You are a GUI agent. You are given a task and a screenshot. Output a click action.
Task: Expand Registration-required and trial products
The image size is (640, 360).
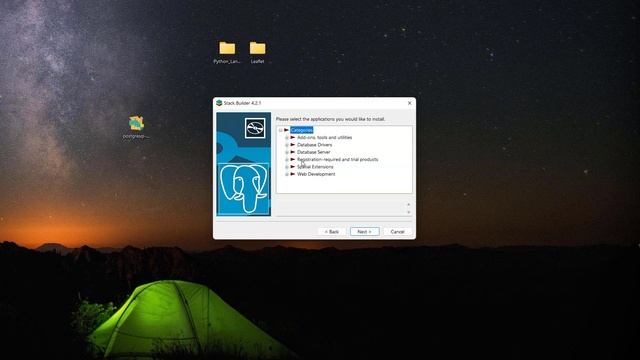pos(287,160)
